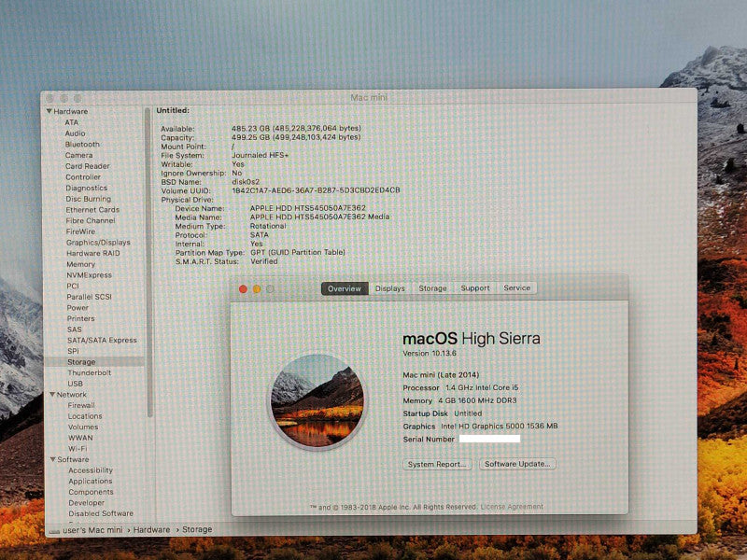Screen dimensions: 747x560
Task: Switch to the Overview tab
Action: (345, 288)
